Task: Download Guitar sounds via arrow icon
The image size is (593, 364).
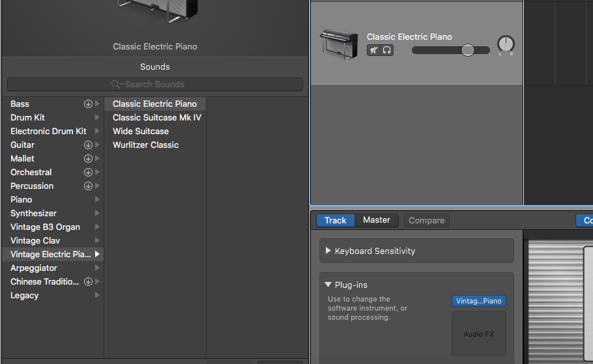Action: pyautogui.click(x=88, y=145)
